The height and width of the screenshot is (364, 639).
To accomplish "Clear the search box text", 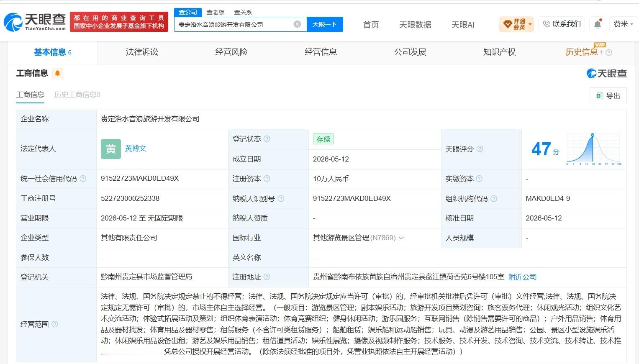I will pos(297,24).
